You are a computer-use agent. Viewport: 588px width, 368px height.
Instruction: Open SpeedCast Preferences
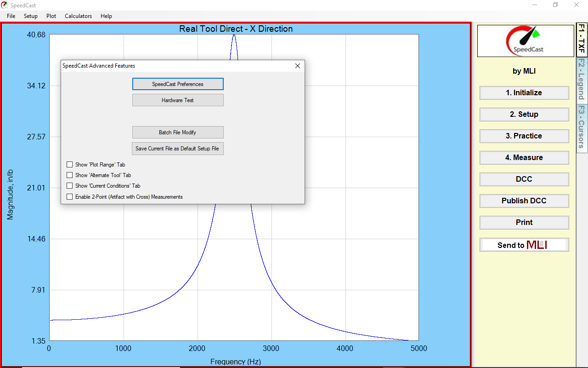pos(178,84)
